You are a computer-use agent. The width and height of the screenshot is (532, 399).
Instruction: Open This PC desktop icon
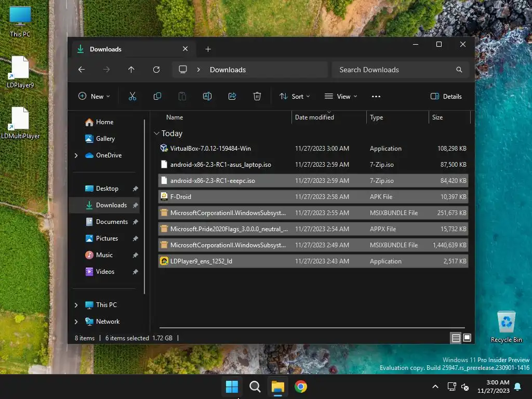[20, 22]
